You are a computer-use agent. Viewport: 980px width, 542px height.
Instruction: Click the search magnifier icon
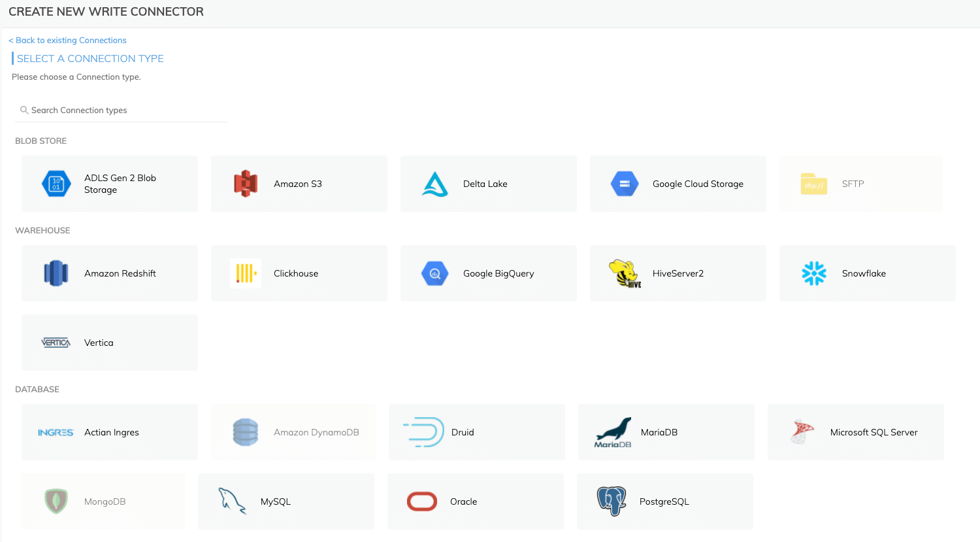click(24, 110)
